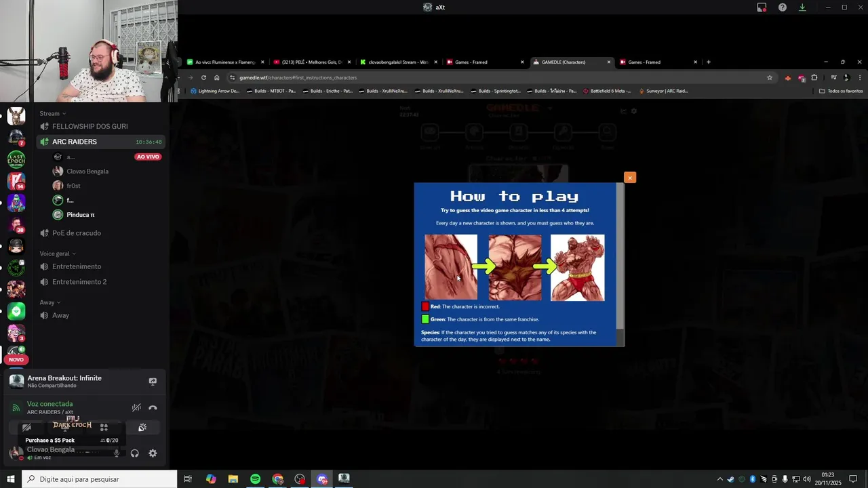Close the How to play dialog
The image size is (868, 488).
(630, 178)
